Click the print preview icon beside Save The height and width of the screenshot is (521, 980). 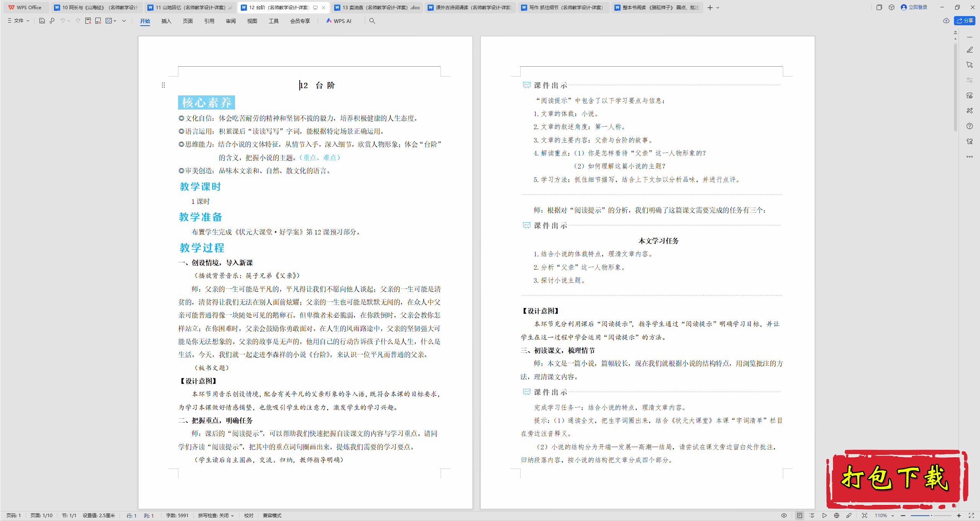52,21
